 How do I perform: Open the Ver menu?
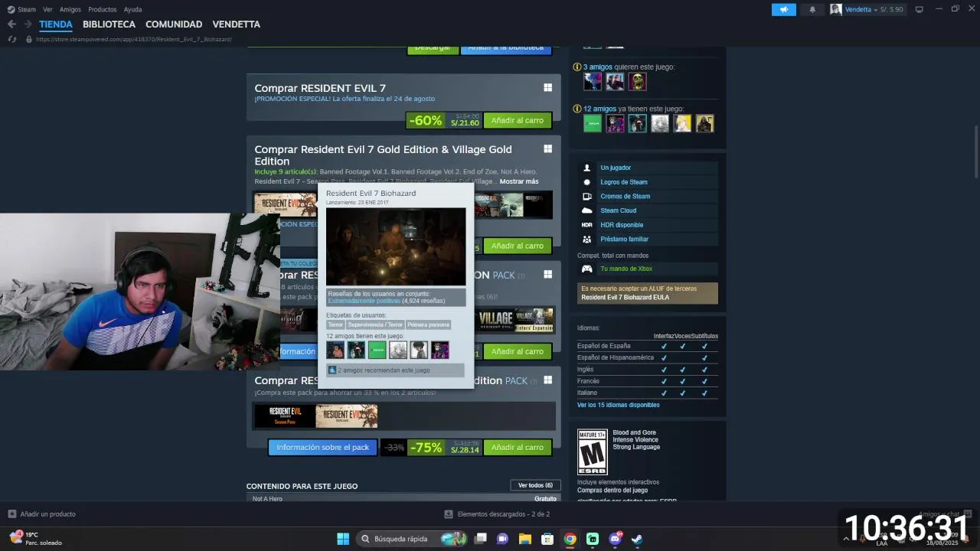pos(47,9)
